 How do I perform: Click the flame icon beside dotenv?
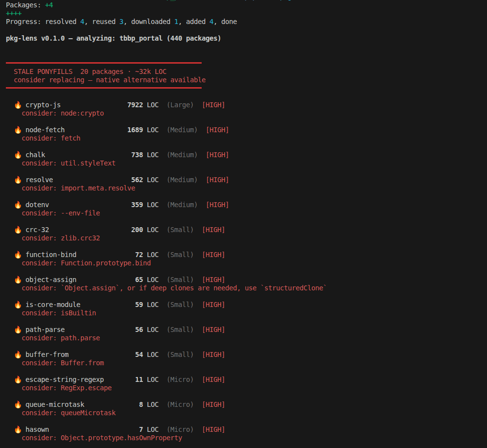[x=18, y=205]
